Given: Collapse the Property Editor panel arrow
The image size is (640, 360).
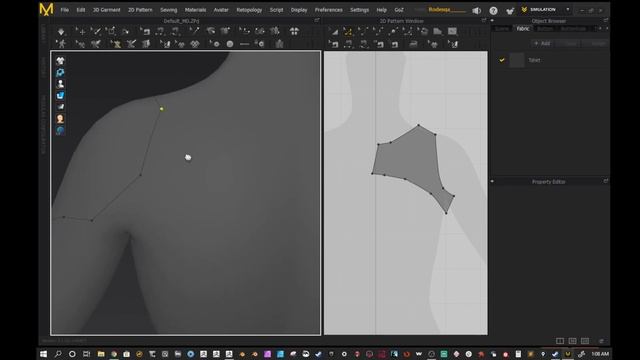Looking at the screenshot, I should coord(492,181).
